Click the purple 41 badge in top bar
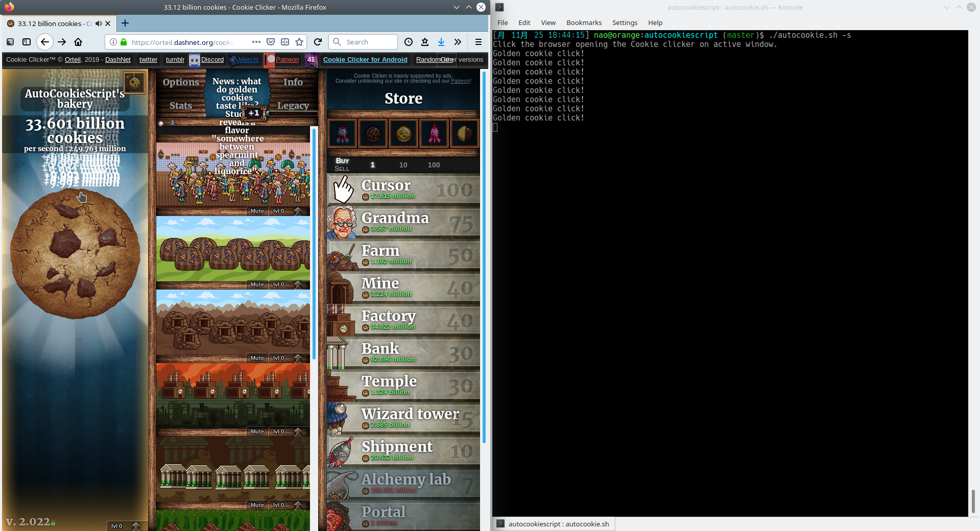The width and height of the screenshot is (980, 531). (x=310, y=60)
